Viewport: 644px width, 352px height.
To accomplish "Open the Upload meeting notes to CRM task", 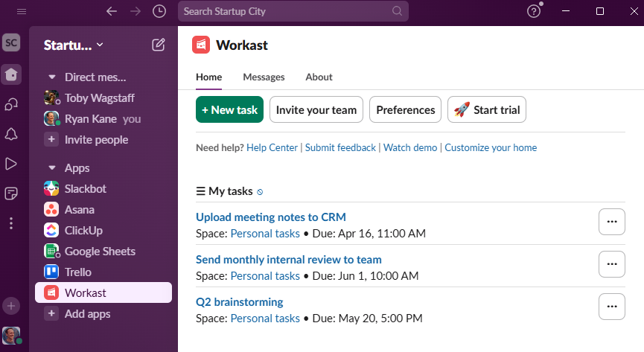I will pyautogui.click(x=271, y=217).
